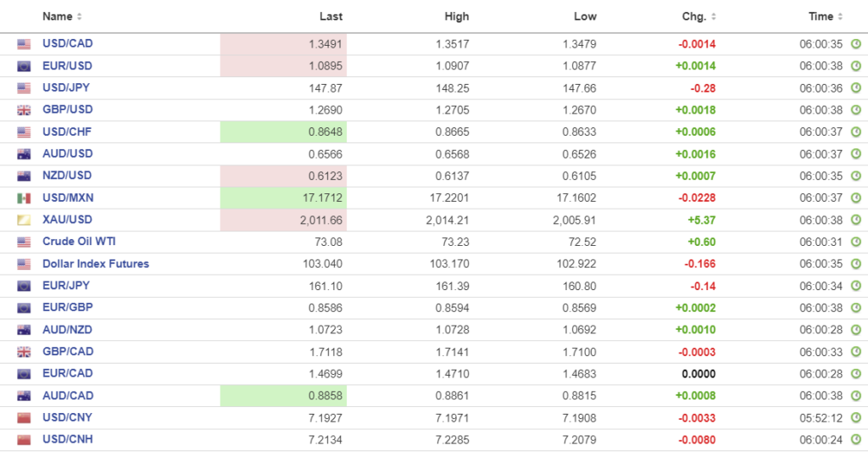Image resolution: width=868 pixels, height=452 pixels.
Task: Click the UK flag beside GBP/USD
Action: (x=24, y=110)
